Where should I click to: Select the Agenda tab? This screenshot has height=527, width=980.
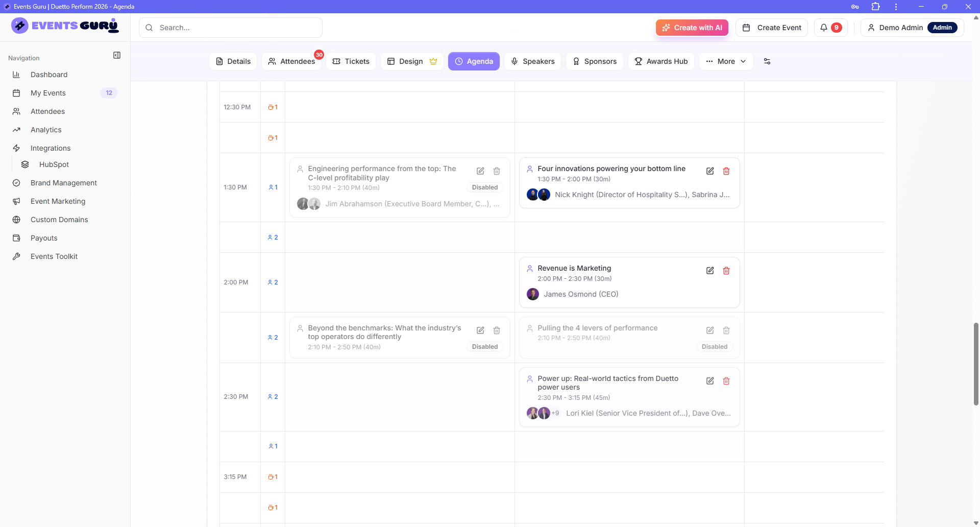click(x=474, y=61)
